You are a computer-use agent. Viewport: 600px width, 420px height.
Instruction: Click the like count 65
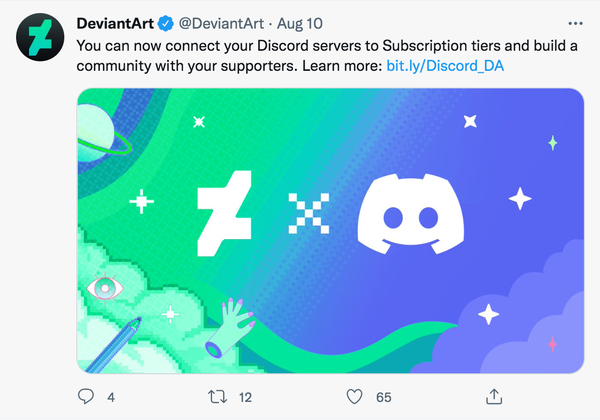click(x=383, y=397)
